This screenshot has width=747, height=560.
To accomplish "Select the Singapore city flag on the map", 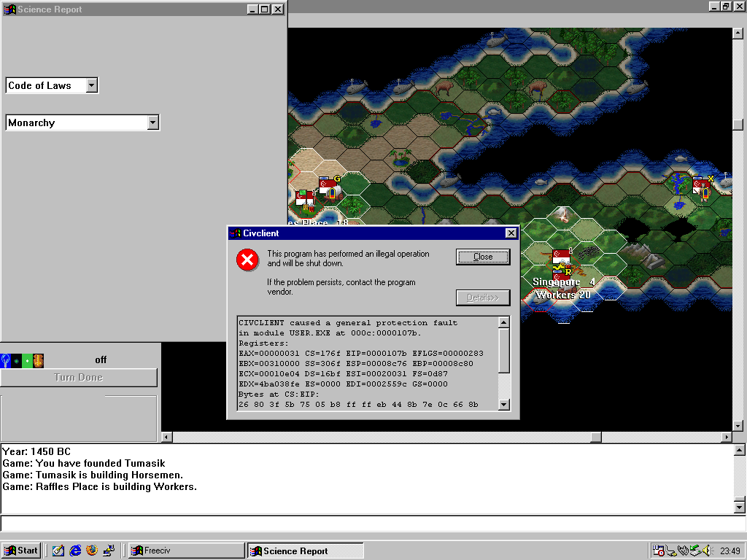I will (561, 257).
